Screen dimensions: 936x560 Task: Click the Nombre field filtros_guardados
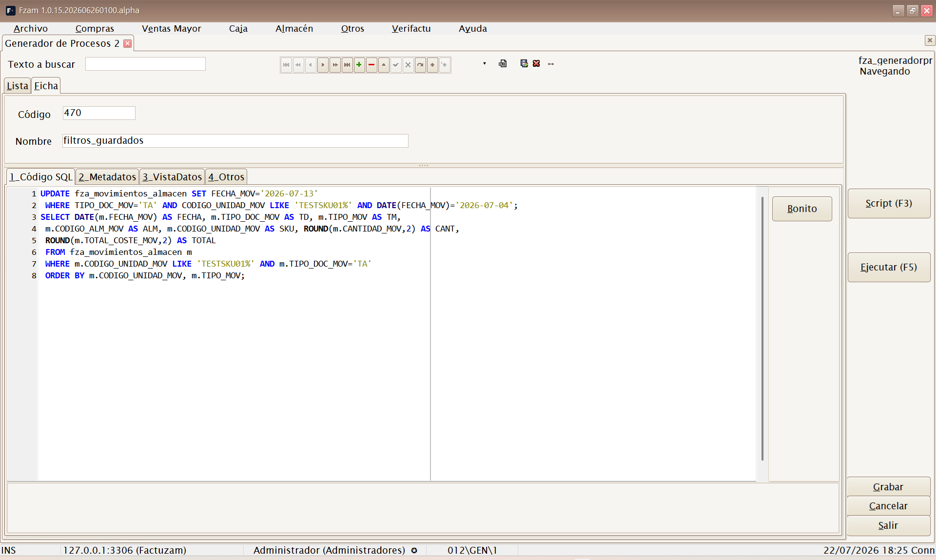click(x=235, y=141)
